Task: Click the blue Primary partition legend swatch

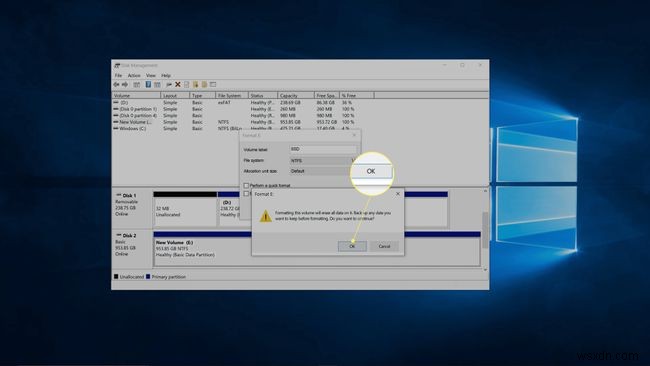Action: point(148,276)
